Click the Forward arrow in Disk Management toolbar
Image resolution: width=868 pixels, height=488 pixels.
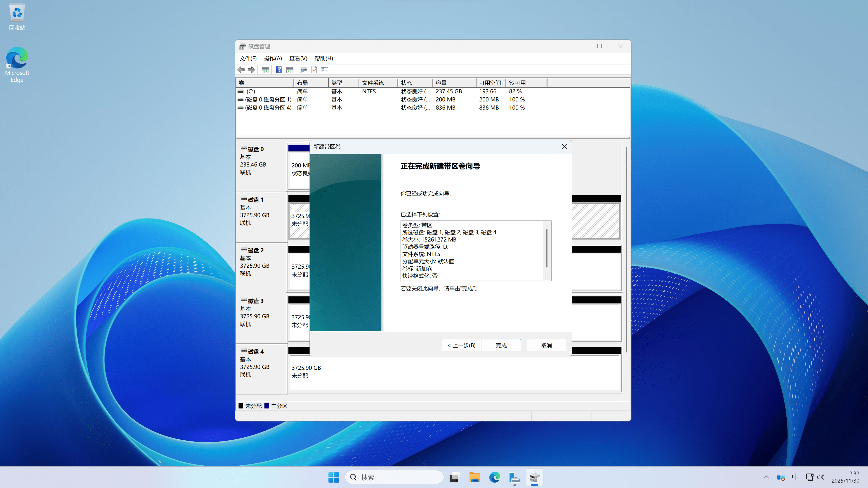251,69
